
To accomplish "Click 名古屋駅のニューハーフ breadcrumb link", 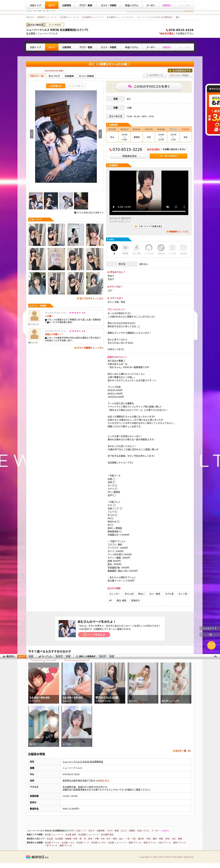I will [93, 17].
